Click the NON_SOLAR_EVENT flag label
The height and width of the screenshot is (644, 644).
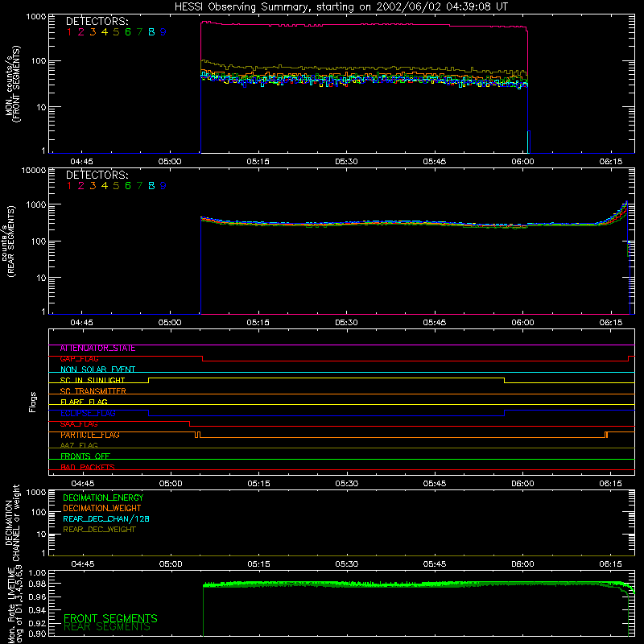[x=97, y=369]
